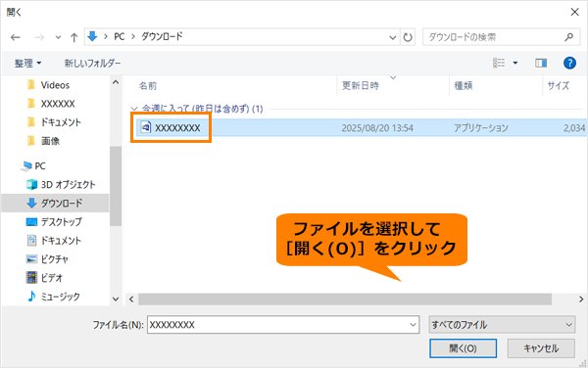
Task: Click the 開く(O) button
Action: tap(464, 348)
